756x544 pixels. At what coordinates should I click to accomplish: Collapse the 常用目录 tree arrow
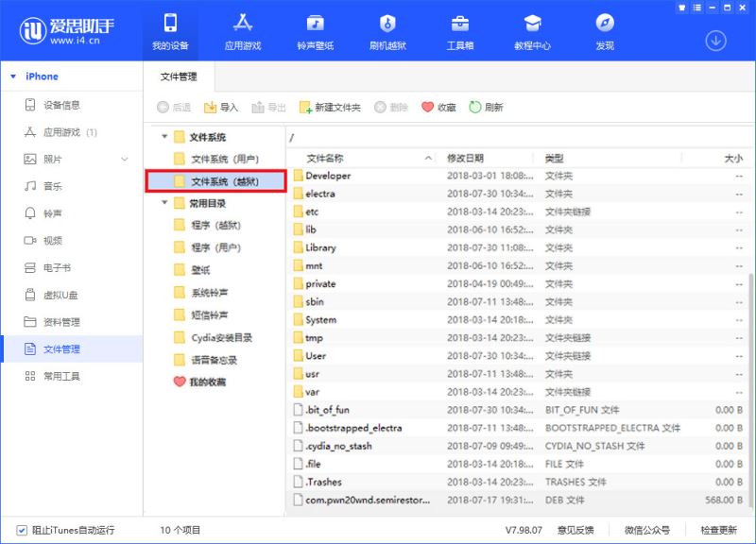[x=164, y=203]
